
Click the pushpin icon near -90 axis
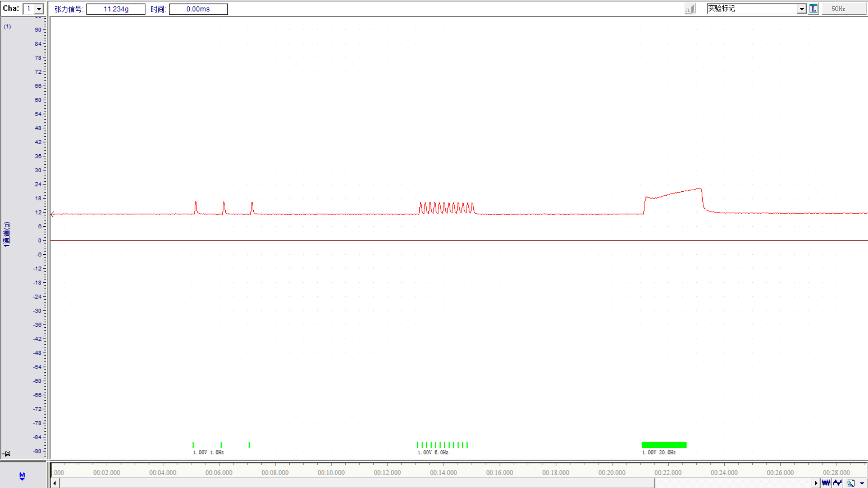(x=6, y=454)
